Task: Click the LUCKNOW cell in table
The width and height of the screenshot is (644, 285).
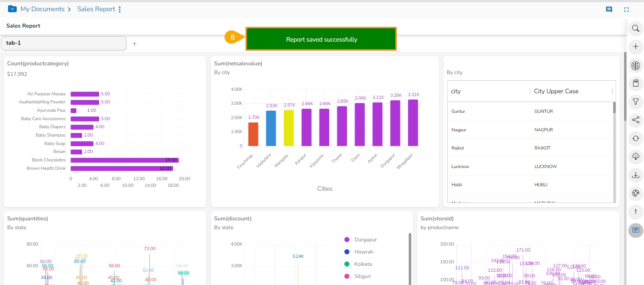Action: tap(546, 167)
